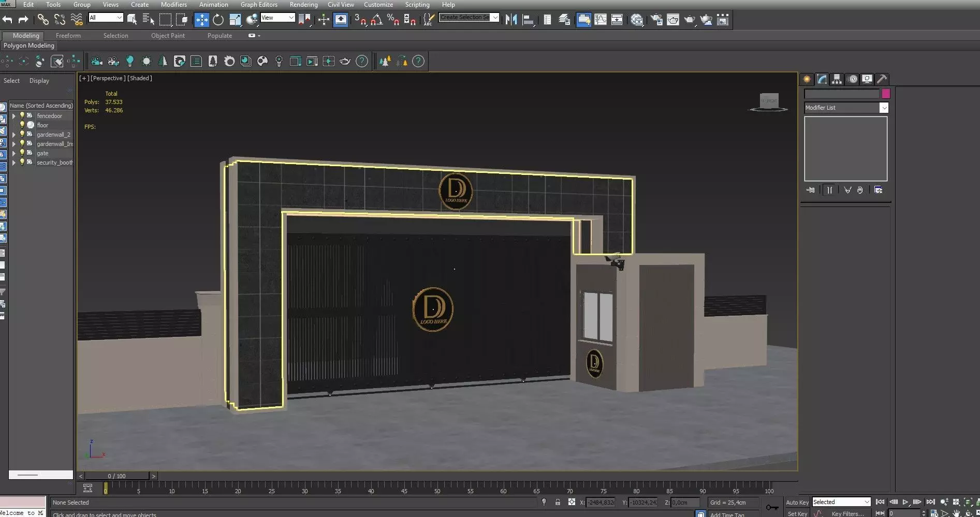Open the Civil View menu

(341, 5)
